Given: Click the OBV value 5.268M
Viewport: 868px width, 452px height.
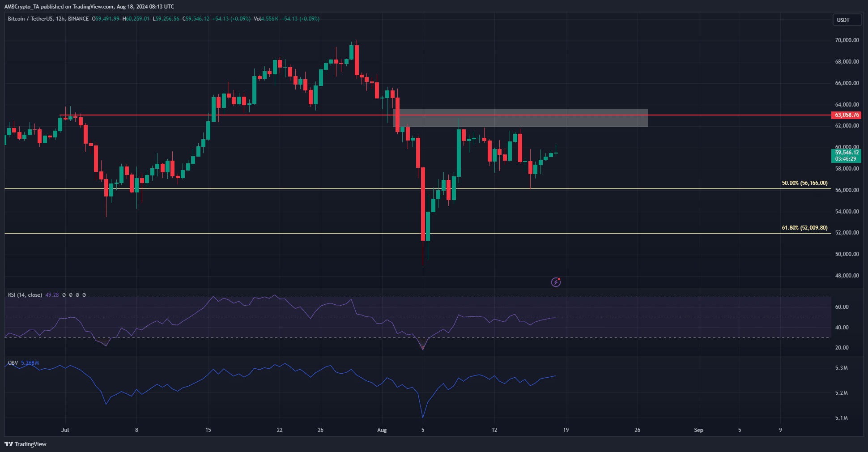Looking at the screenshot, I should [30, 363].
